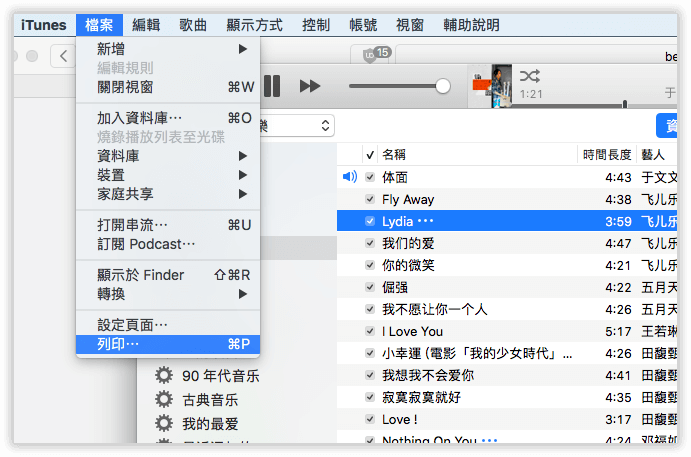
Task: Open the gear playlist 我的最爱
Action: 197,424
